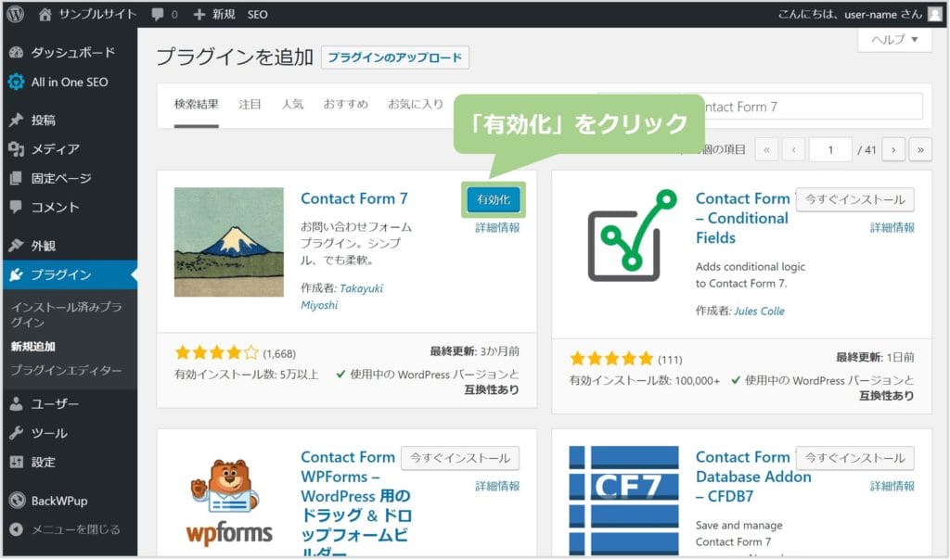Open author link Takayuki Miyoshi

pos(342,297)
